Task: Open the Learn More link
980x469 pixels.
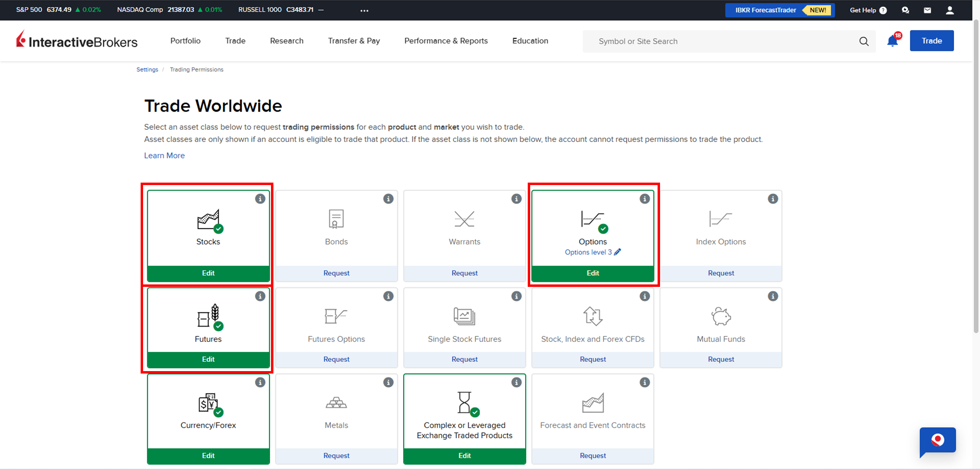Action: coord(164,155)
